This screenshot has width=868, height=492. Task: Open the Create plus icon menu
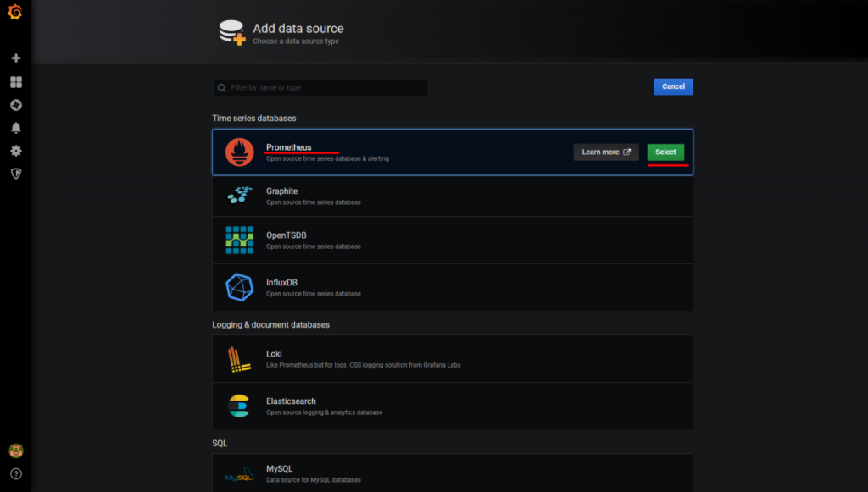click(x=15, y=58)
